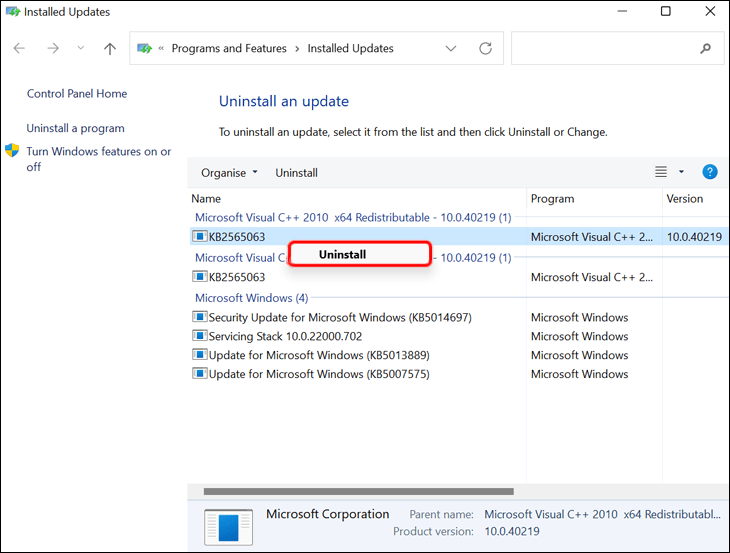Change view using the view icon

point(661,172)
